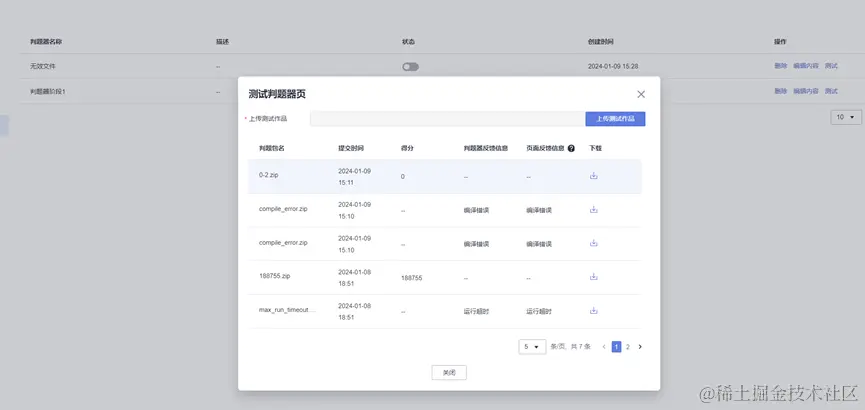
Task: Click the 无效文件 name in background table
Action: click(42, 66)
